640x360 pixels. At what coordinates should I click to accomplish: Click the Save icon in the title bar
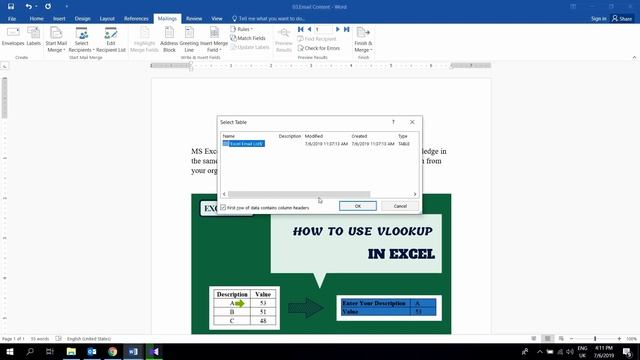tap(11, 7)
